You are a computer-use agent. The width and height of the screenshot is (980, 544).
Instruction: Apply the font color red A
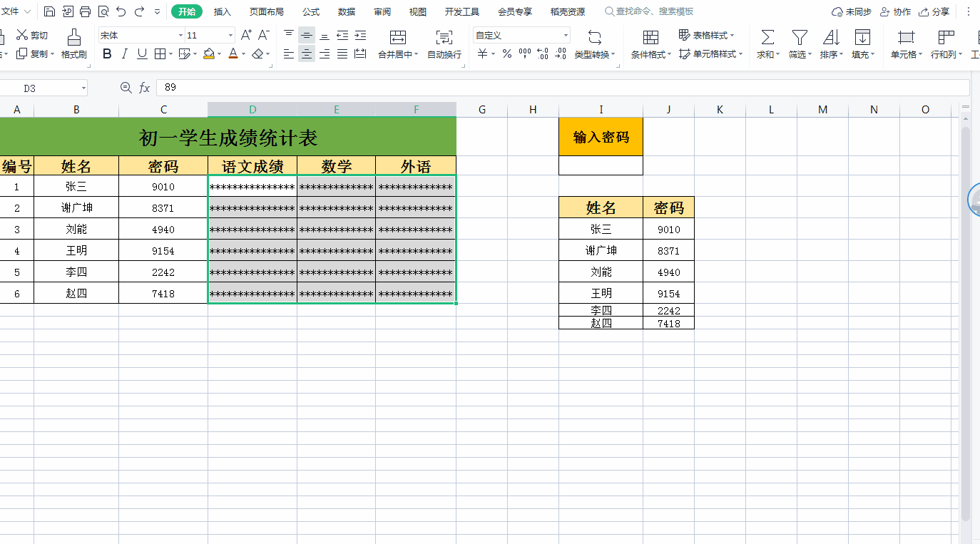(x=233, y=53)
